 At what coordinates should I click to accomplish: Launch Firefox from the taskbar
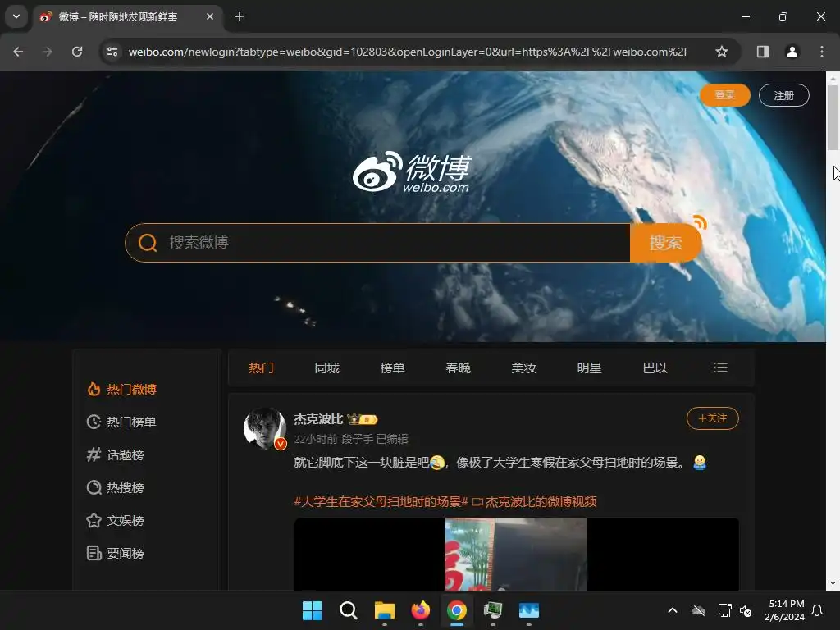(421, 610)
